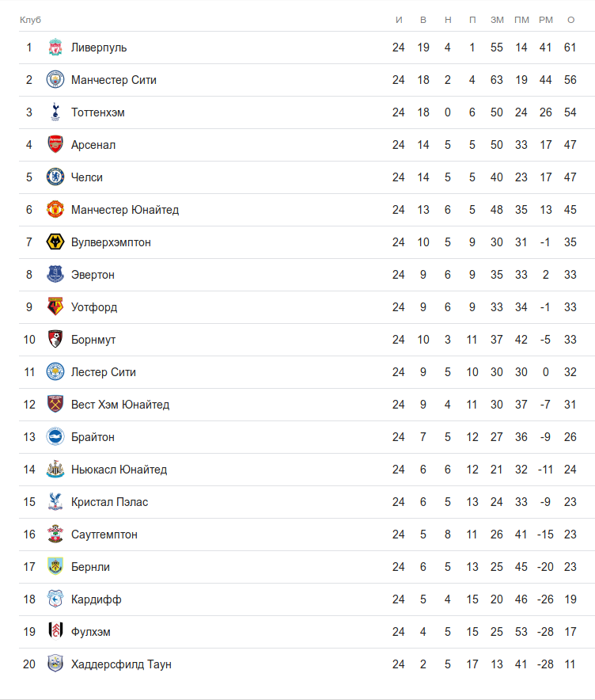Click the Хаддерсфилд Таун team name
The image size is (595, 700).
121,664
